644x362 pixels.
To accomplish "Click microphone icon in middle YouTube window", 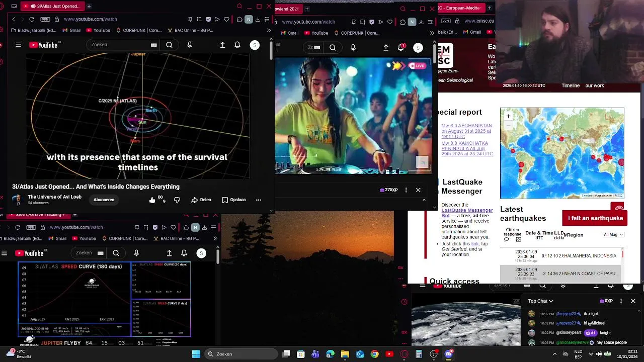I will click(353, 47).
